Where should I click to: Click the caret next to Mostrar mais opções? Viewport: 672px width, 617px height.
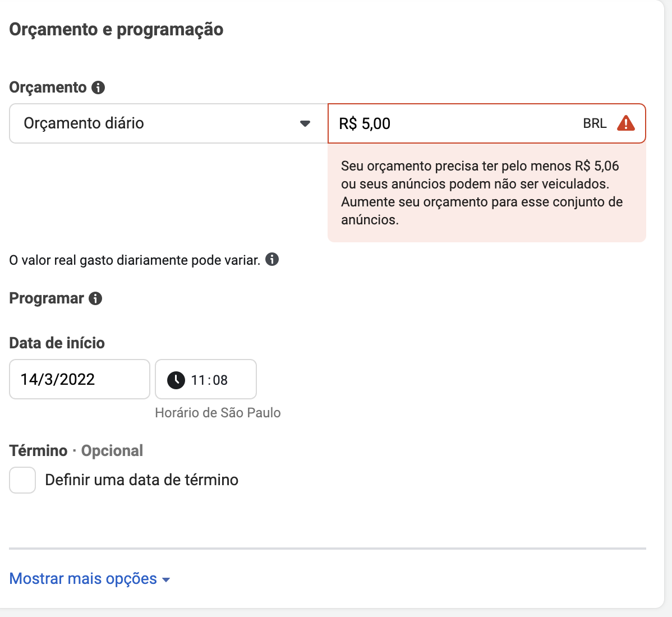click(166, 580)
